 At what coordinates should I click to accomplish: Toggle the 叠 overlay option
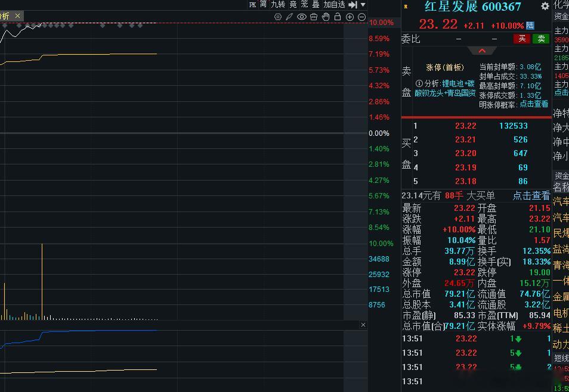317,4
